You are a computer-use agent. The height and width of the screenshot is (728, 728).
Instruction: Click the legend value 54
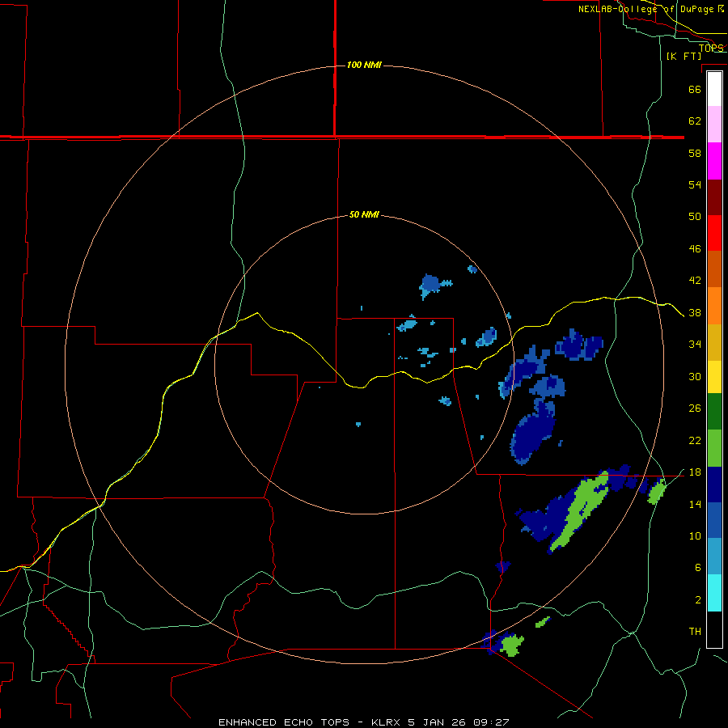pos(695,184)
